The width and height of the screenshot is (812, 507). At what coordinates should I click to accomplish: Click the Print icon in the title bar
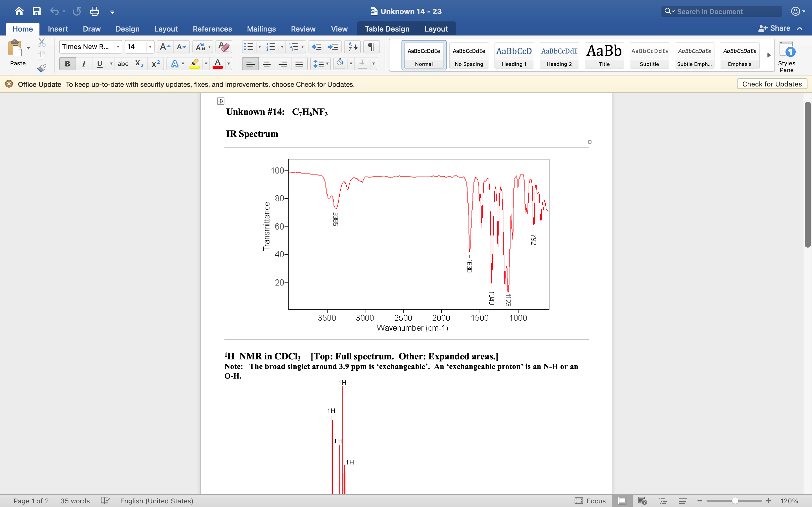95,11
